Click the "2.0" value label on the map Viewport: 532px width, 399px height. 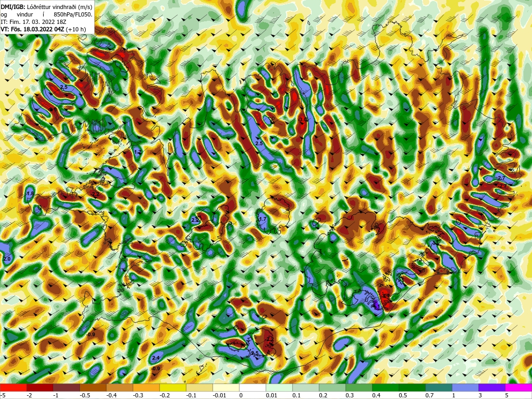7,259
